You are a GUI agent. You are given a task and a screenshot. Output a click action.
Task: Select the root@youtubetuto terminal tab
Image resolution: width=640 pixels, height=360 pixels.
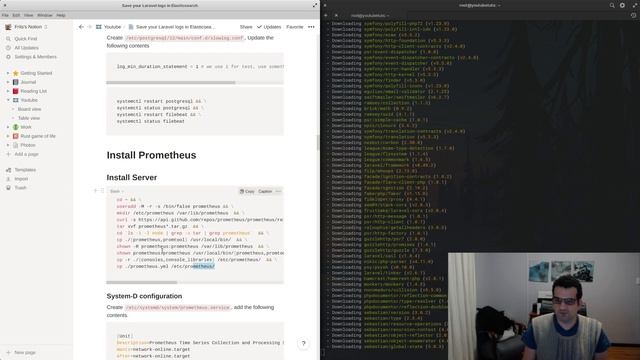point(370,16)
